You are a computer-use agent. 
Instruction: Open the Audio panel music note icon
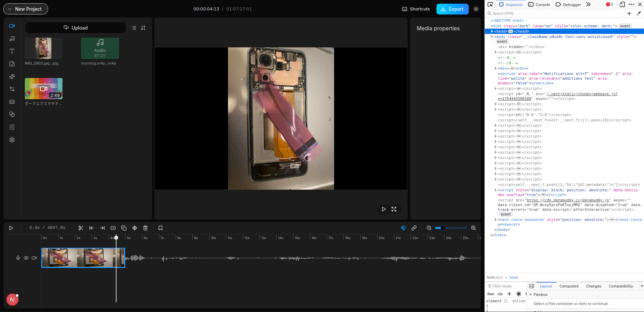click(12, 39)
